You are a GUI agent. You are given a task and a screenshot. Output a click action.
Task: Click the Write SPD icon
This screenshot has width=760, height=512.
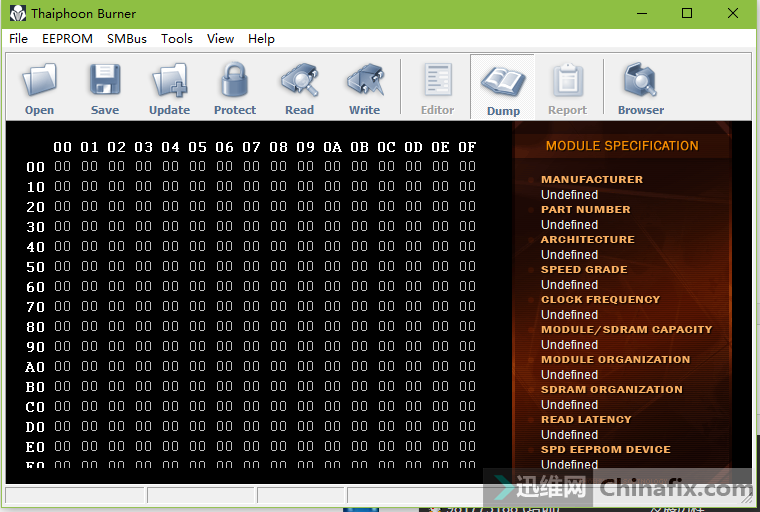[x=364, y=80]
